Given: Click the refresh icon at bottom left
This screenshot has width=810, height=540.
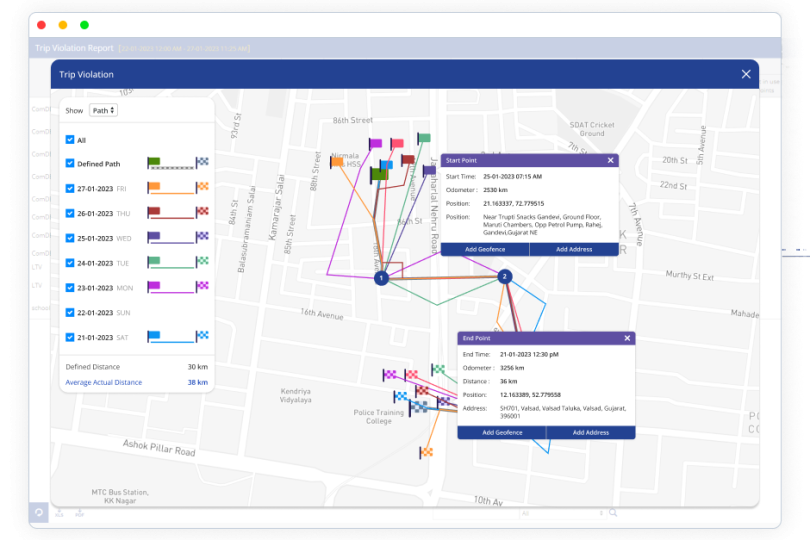Looking at the screenshot, I should click(x=38, y=512).
